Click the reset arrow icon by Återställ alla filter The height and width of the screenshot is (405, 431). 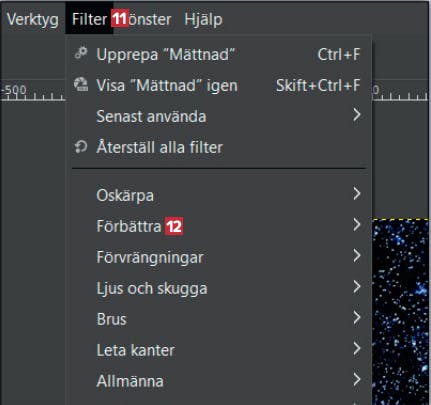click(81, 147)
